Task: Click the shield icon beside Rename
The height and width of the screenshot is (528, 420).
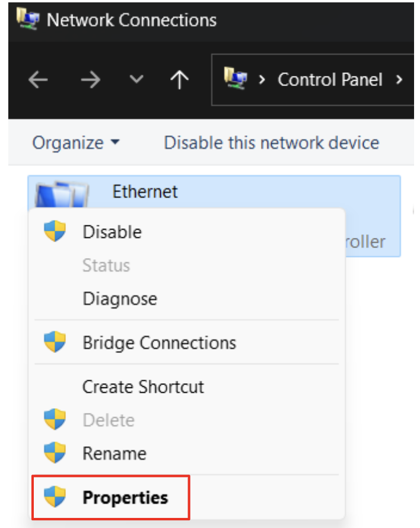Action: coord(54,453)
